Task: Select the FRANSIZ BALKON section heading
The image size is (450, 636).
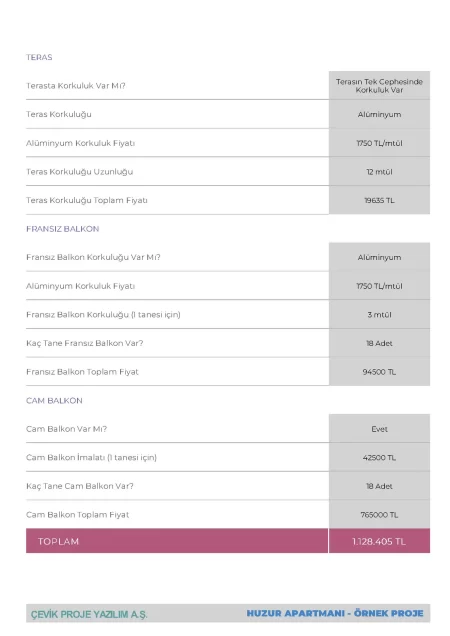Action: tap(62, 229)
